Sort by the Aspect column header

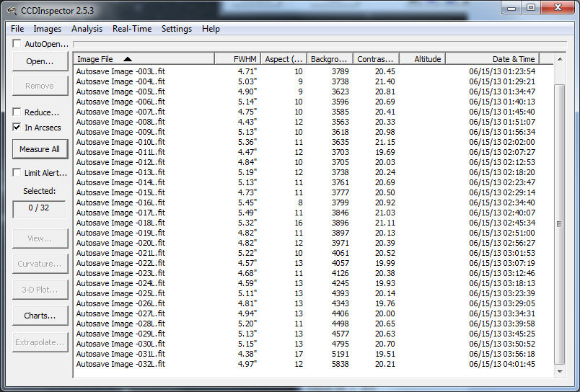coord(284,59)
